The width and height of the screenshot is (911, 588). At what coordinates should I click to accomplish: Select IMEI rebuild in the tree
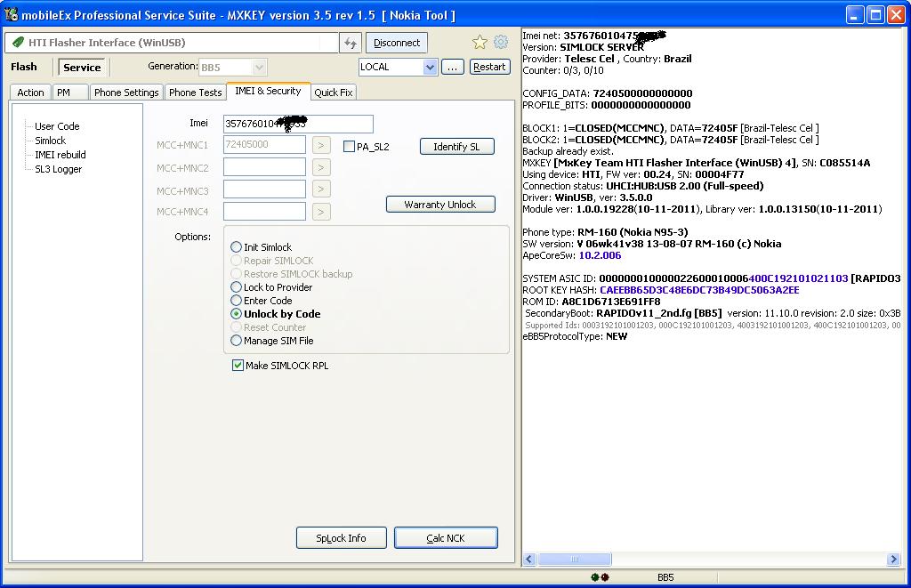point(60,155)
